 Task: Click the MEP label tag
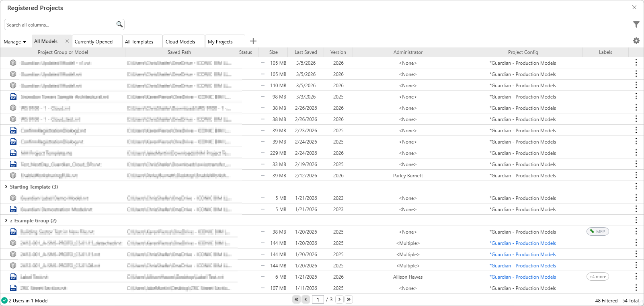click(x=598, y=232)
